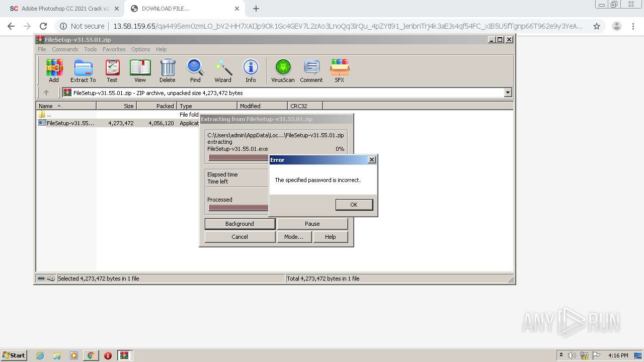Click the Chrome taskbar icon
This screenshot has width=644, height=362.
click(91, 355)
